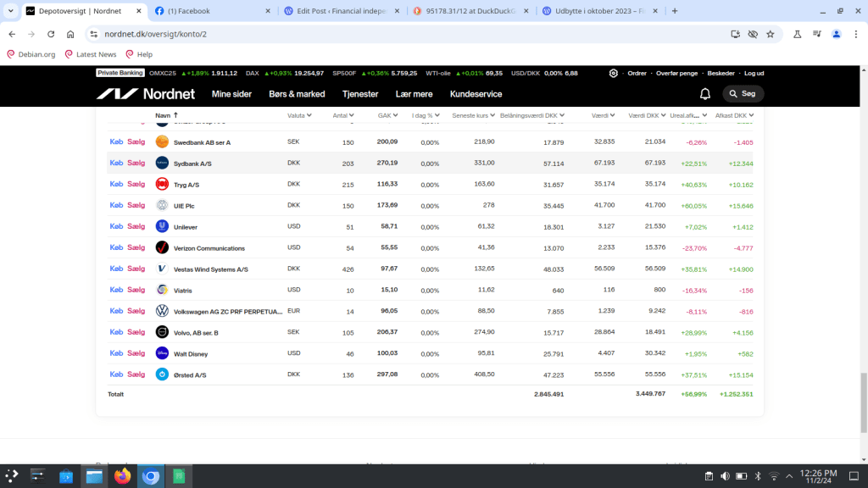Expand the Antal column dropdown

(351, 115)
